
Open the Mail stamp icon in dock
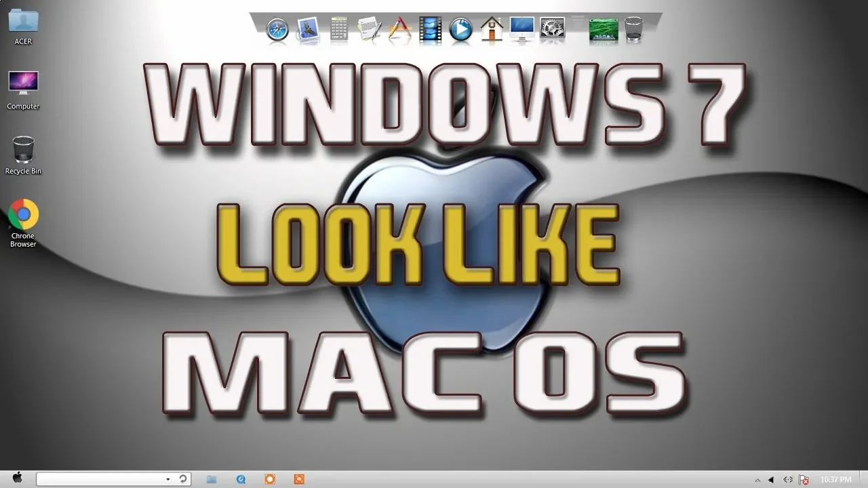(309, 29)
